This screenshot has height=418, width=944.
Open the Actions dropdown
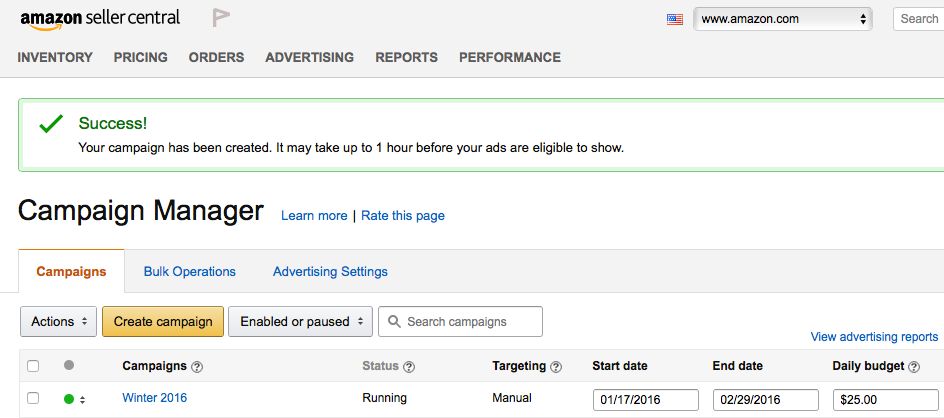[58, 322]
